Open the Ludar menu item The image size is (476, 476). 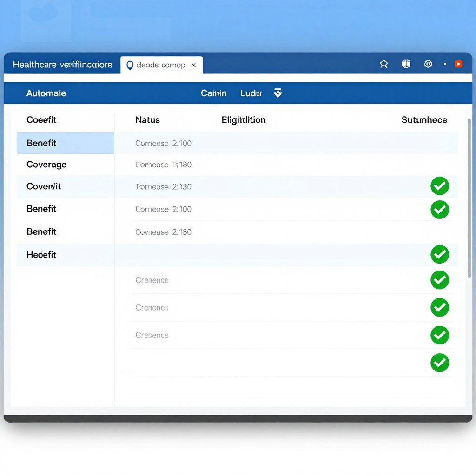pyautogui.click(x=251, y=93)
